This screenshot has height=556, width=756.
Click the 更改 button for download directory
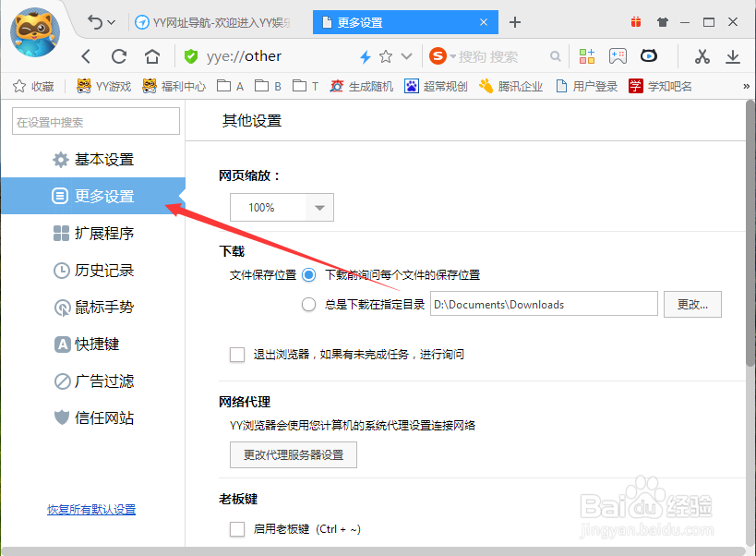coord(692,304)
